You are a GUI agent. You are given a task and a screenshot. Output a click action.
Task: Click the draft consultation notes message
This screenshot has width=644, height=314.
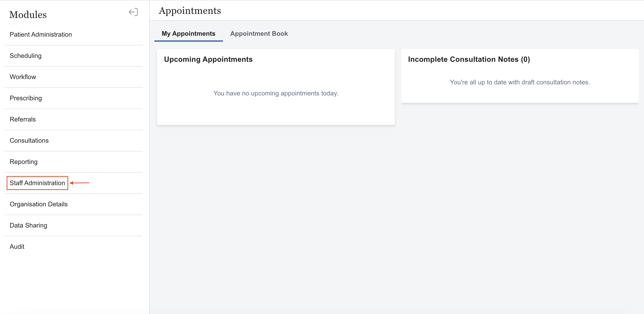(x=519, y=82)
